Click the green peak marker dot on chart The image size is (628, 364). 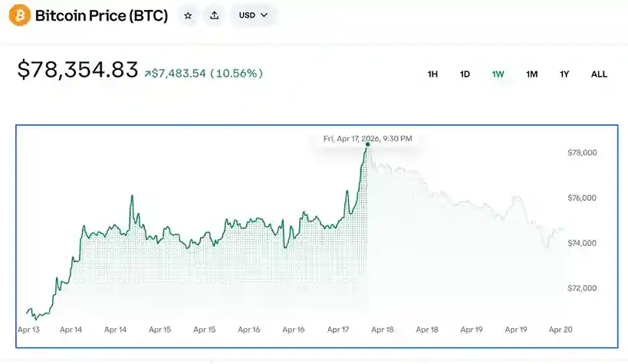point(367,144)
